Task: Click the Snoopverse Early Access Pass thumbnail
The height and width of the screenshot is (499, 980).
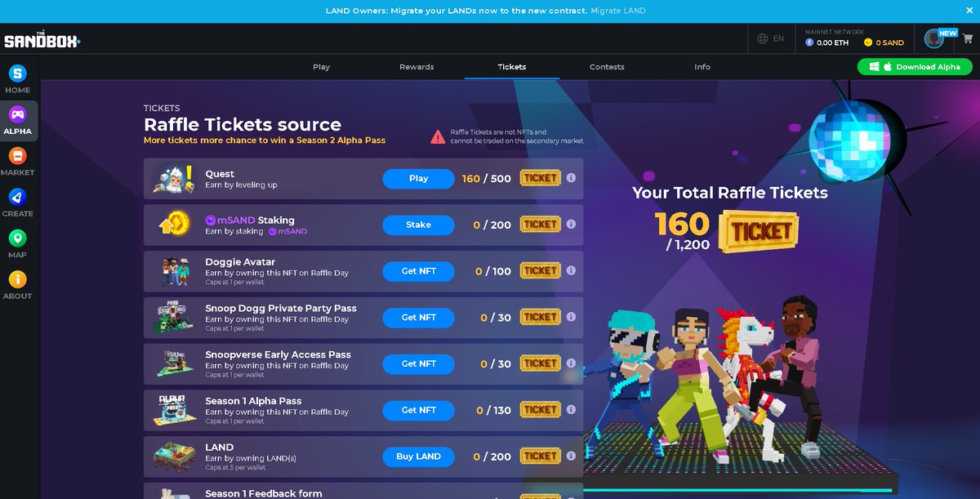Action: 173,363
